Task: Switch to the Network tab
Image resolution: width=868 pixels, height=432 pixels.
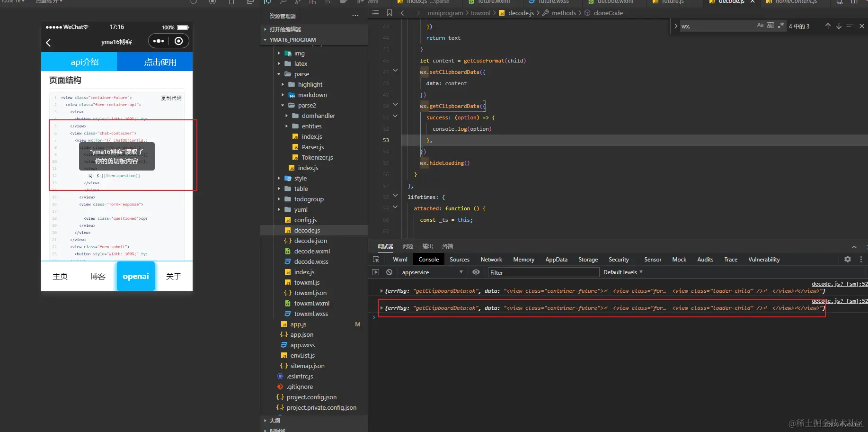Action: (491, 260)
